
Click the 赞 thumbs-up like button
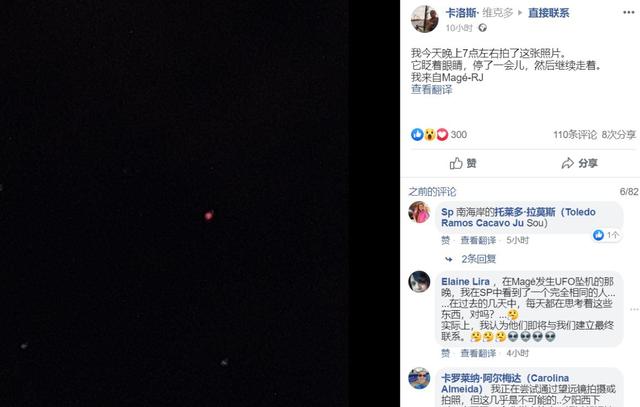click(x=463, y=163)
